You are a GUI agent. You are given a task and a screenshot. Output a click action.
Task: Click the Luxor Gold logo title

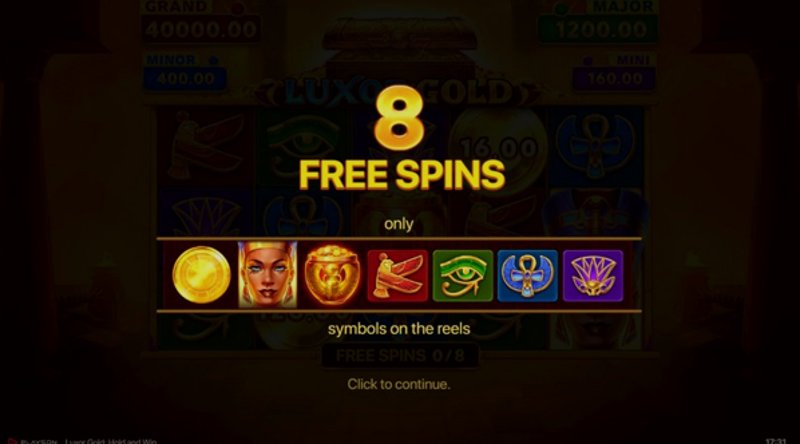(398, 92)
